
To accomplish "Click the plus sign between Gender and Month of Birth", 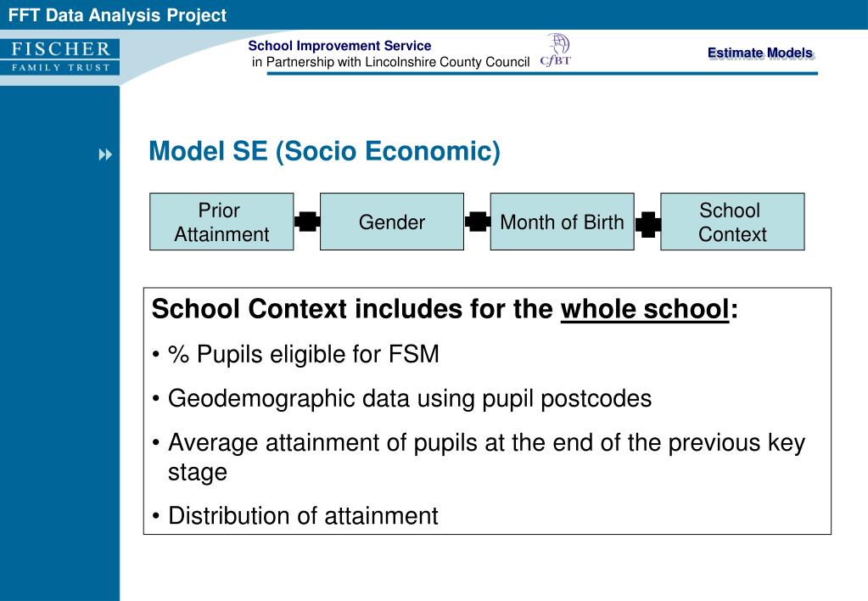I will (x=477, y=222).
